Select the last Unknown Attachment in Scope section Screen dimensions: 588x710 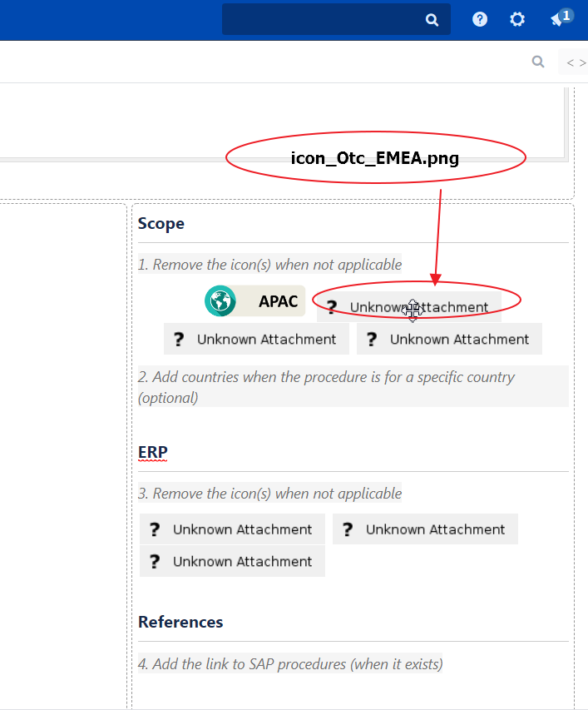point(449,340)
